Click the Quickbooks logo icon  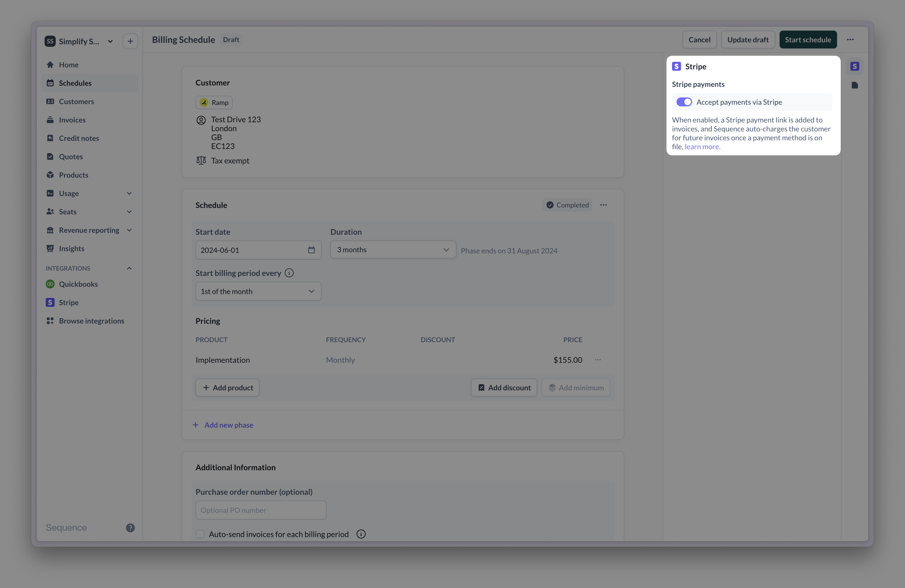(x=50, y=284)
